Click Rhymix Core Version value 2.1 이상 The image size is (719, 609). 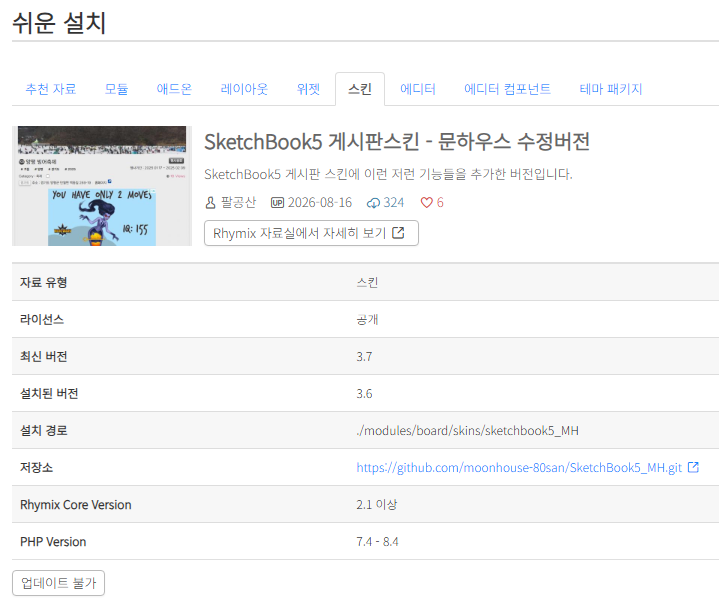tap(376, 504)
